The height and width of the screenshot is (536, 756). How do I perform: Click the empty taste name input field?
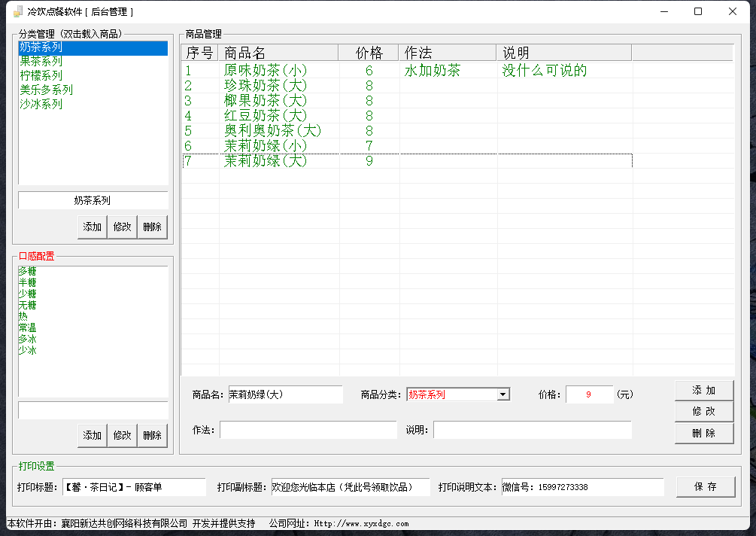(x=93, y=410)
